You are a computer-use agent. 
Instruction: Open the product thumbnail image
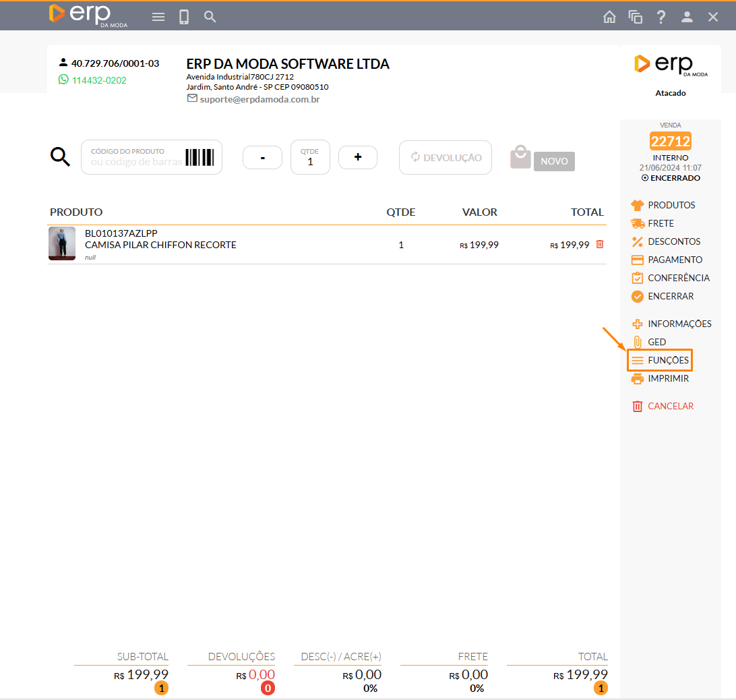tap(62, 243)
